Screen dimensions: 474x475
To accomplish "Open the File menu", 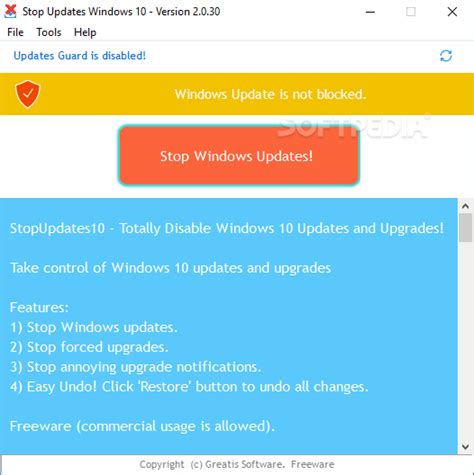I will pos(15,32).
